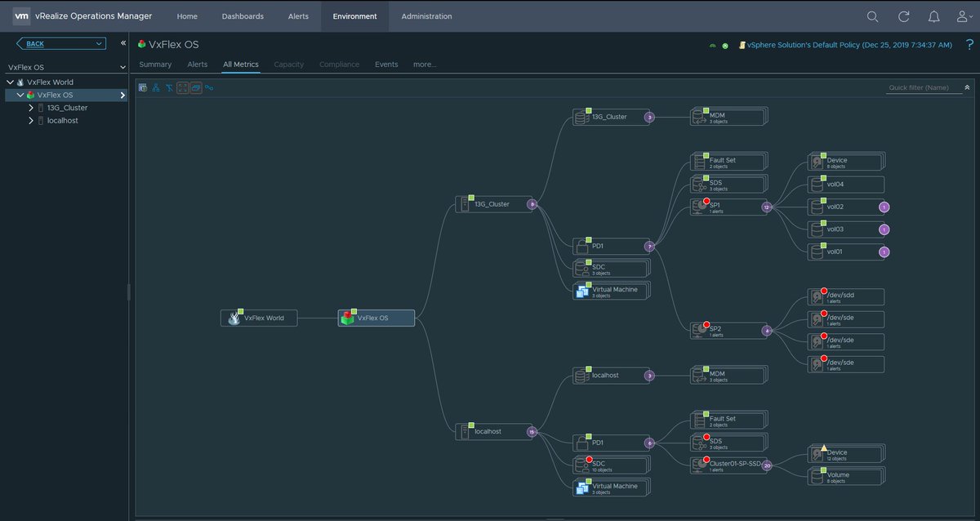Switch to the Summary tab
The height and width of the screenshot is (521, 980).
click(155, 65)
